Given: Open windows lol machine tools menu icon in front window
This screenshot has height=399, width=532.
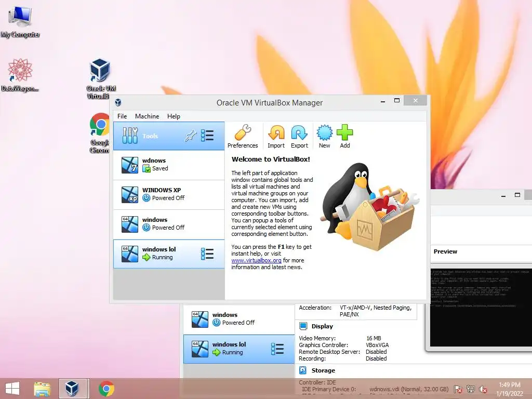Looking at the screenshot, I should pos(207,254).
